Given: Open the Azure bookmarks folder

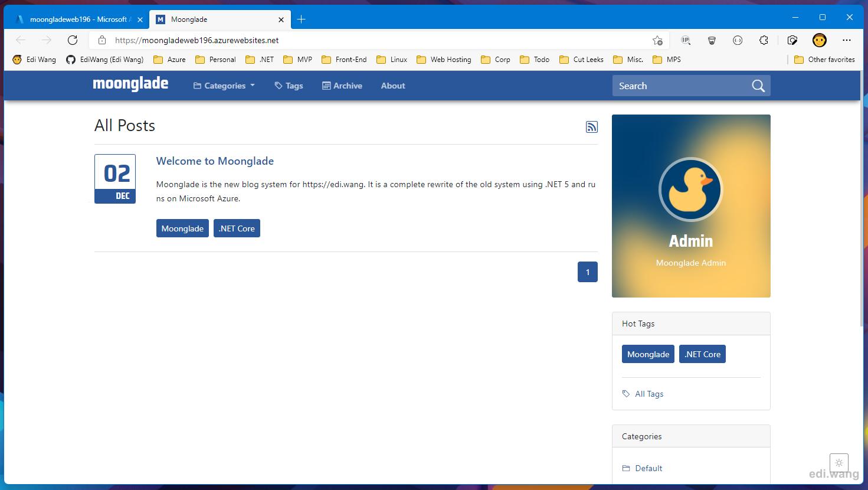Looking at the screenshot, I should pos(169,60).
